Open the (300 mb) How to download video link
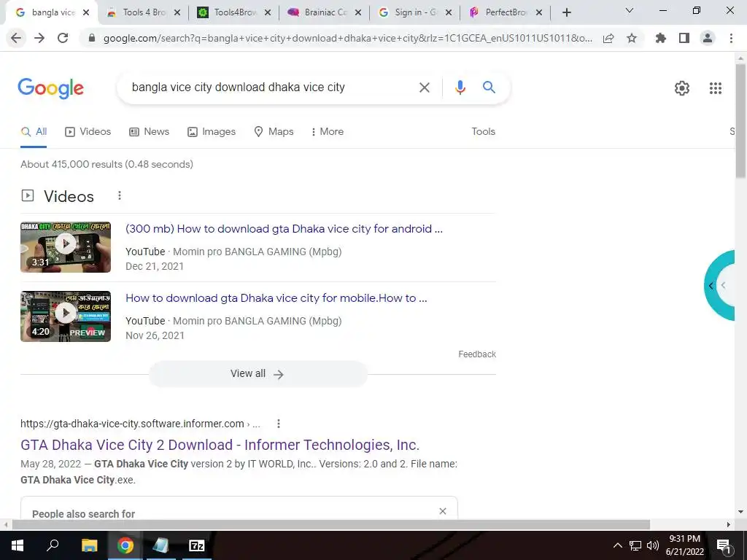 tap(284, 229)
